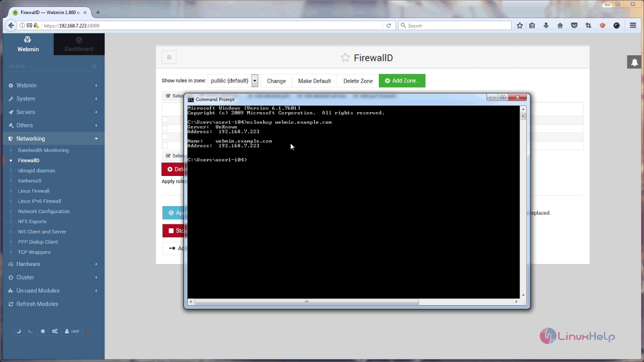Open the notifications bell icon
Viewport: 644px width, 362px height.
click(634, 62)
